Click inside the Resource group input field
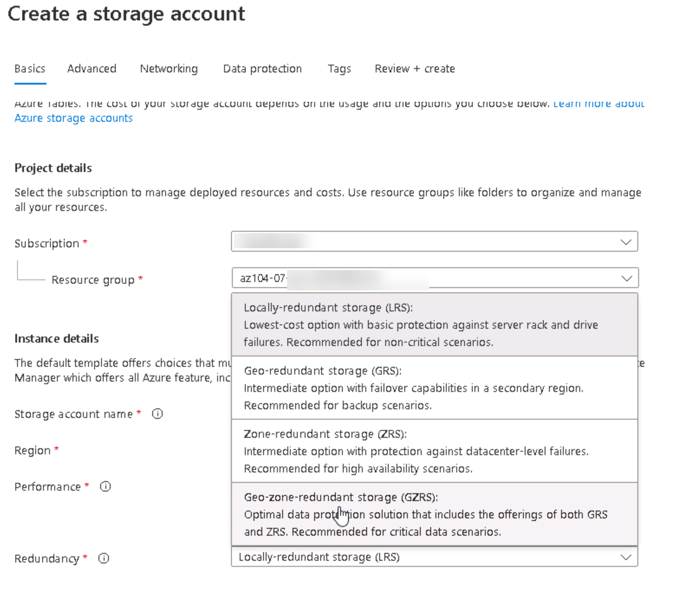700x598 pixels. (347, 278)
